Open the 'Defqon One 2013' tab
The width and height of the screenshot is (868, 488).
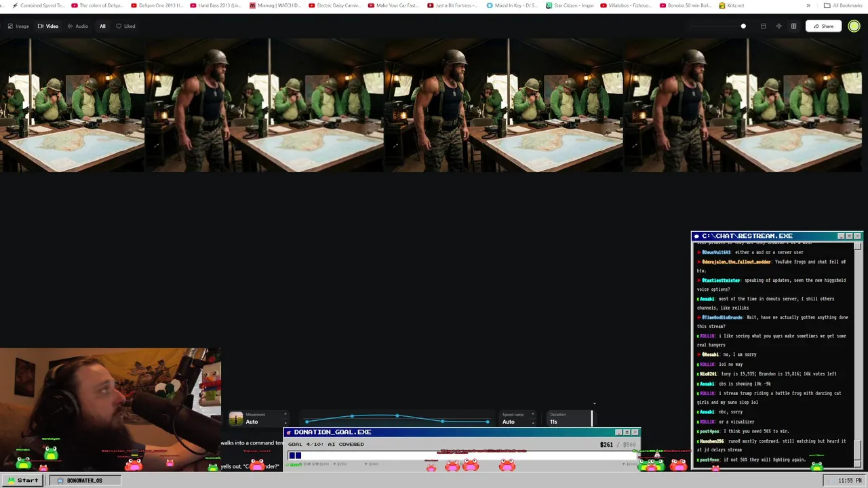(x=157, y=5)
